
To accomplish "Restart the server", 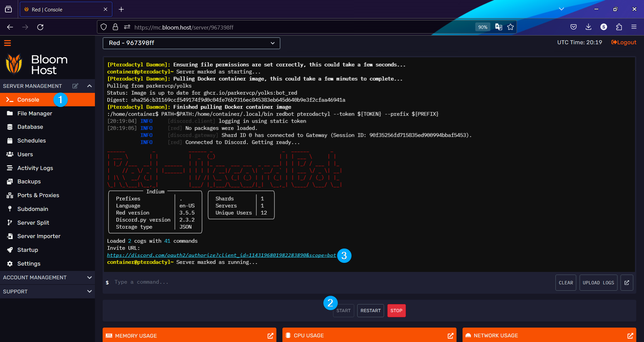I will pyautogui.click(x=371, y=310).
